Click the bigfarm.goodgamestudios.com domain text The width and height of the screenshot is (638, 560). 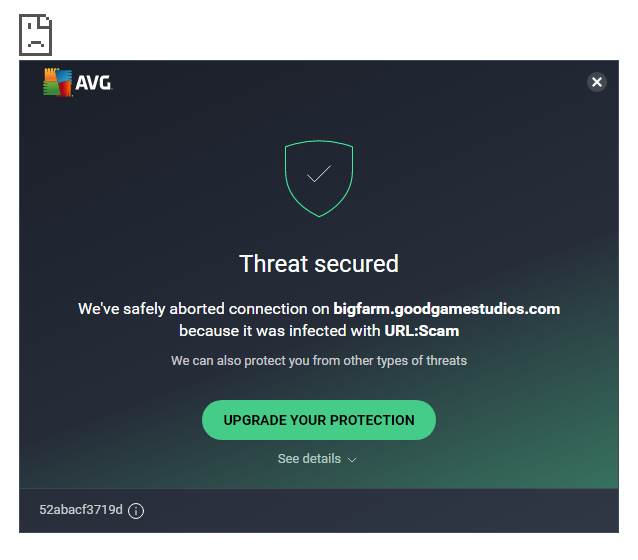coord(446,309)
